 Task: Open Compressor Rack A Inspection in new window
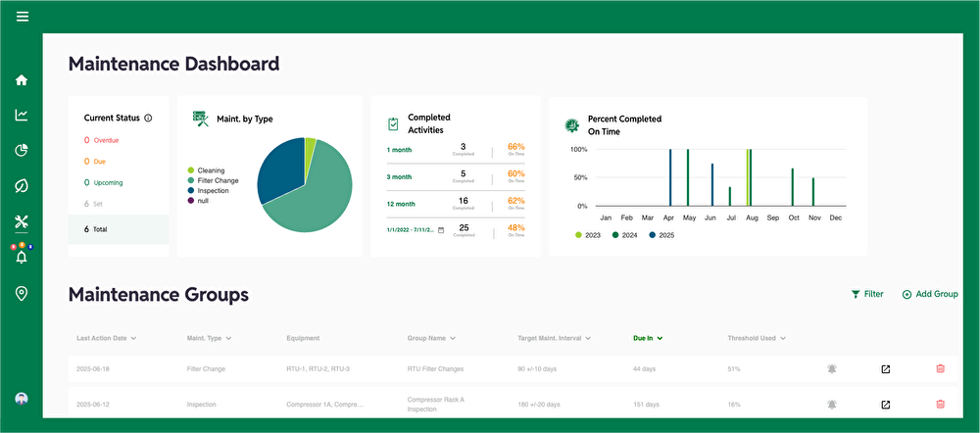click(885, 404)
